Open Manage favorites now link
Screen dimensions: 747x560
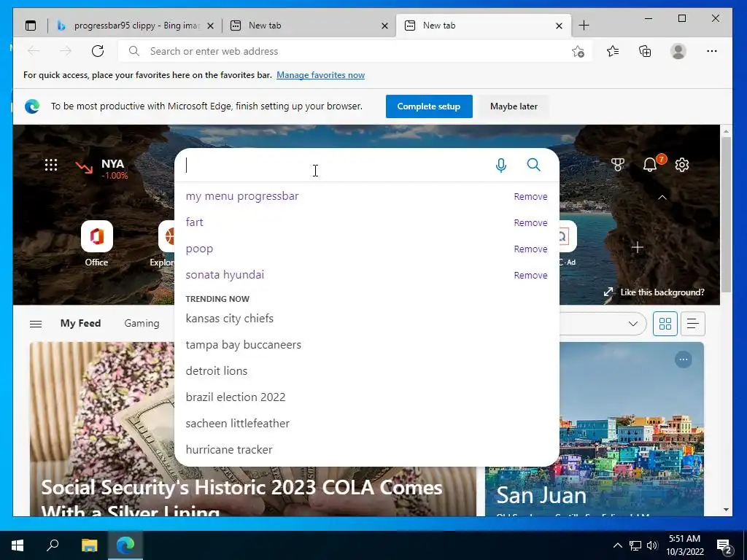tap(321, 75)
